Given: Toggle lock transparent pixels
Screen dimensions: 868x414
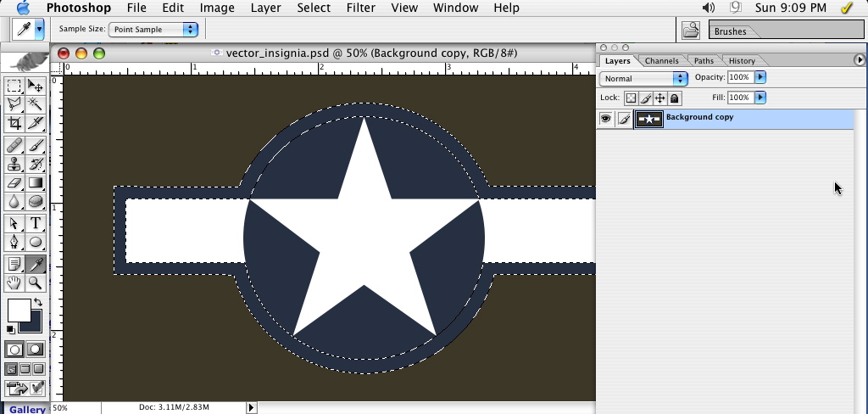Looking at the screenshot, I should [x=631, y=98].
